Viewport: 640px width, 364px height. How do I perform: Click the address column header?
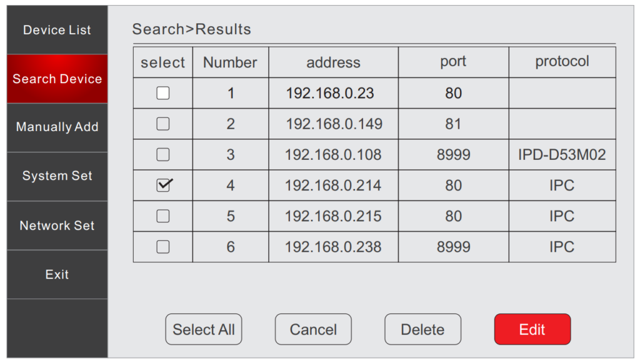point(333,62)
